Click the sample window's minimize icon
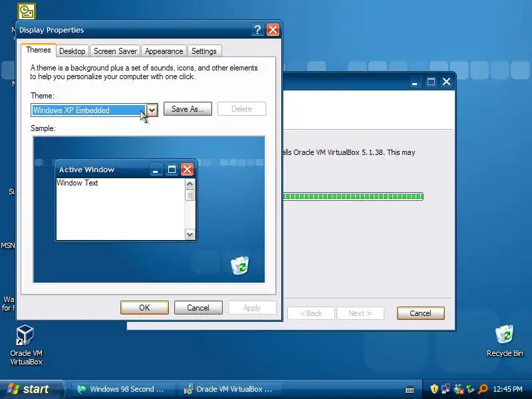Screen dimensions: 532x399 pyautogui.click(x=156, y=170)
